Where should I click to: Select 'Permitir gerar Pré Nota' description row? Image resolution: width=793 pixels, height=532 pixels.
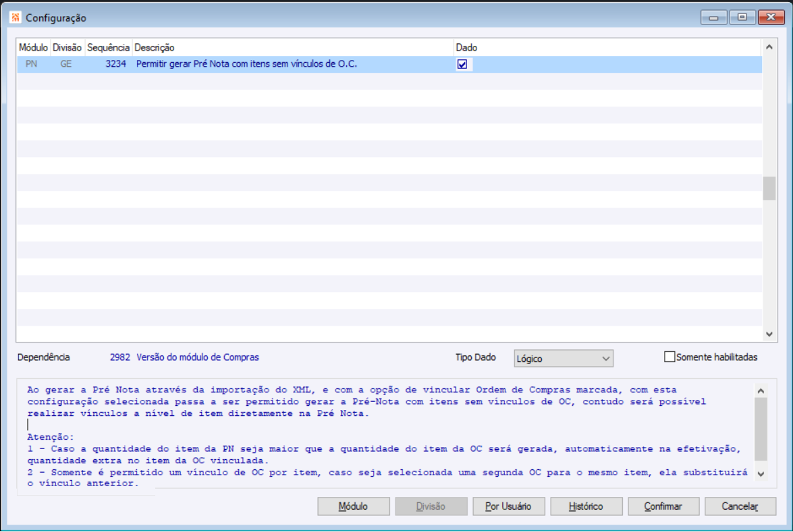tap(246, 64)
